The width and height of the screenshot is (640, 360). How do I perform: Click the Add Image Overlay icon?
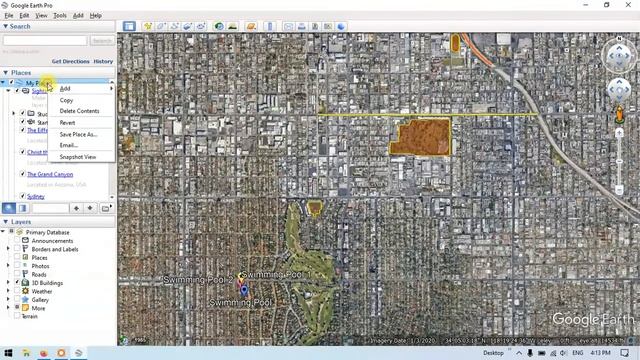click(x=187, y=27)
